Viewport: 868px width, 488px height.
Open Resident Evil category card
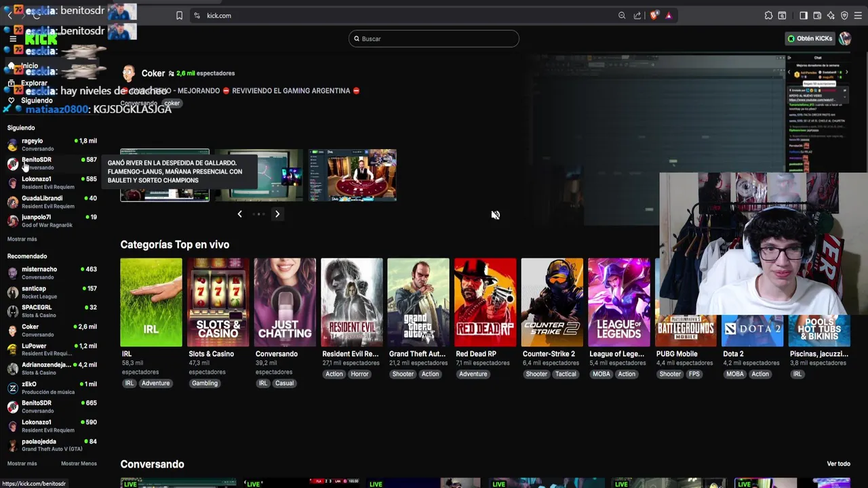[351, 302]
